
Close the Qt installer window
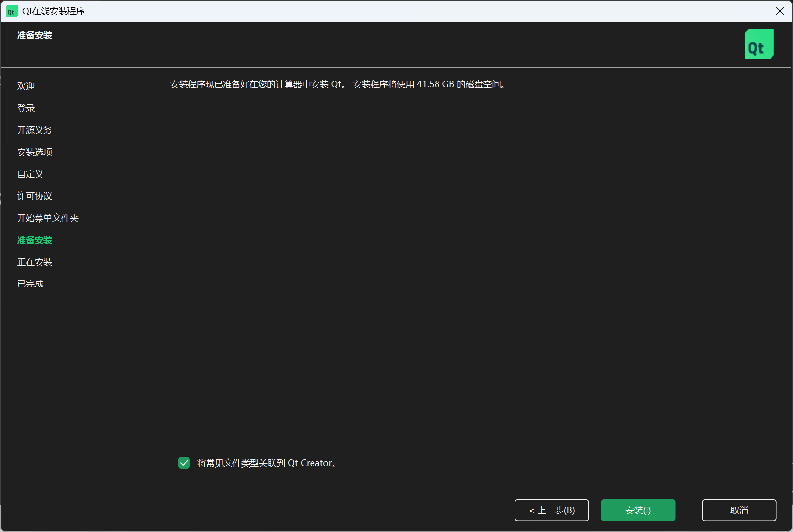pos(780,11)
